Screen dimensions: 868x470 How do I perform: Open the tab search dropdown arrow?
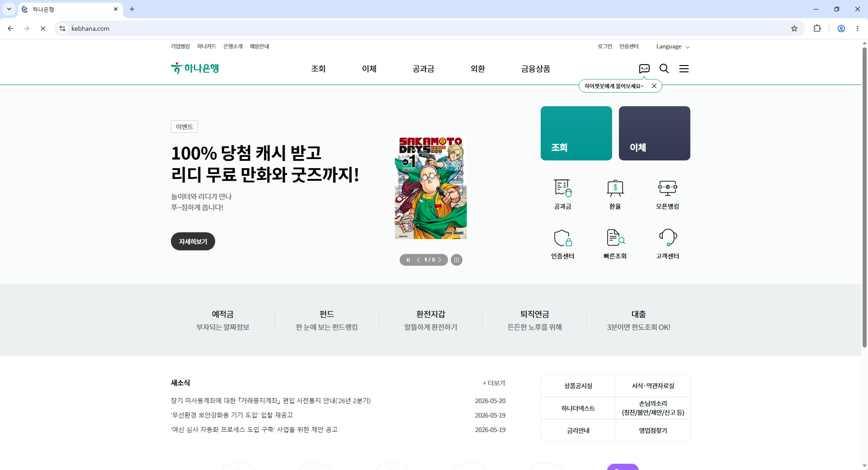point(9,9)
